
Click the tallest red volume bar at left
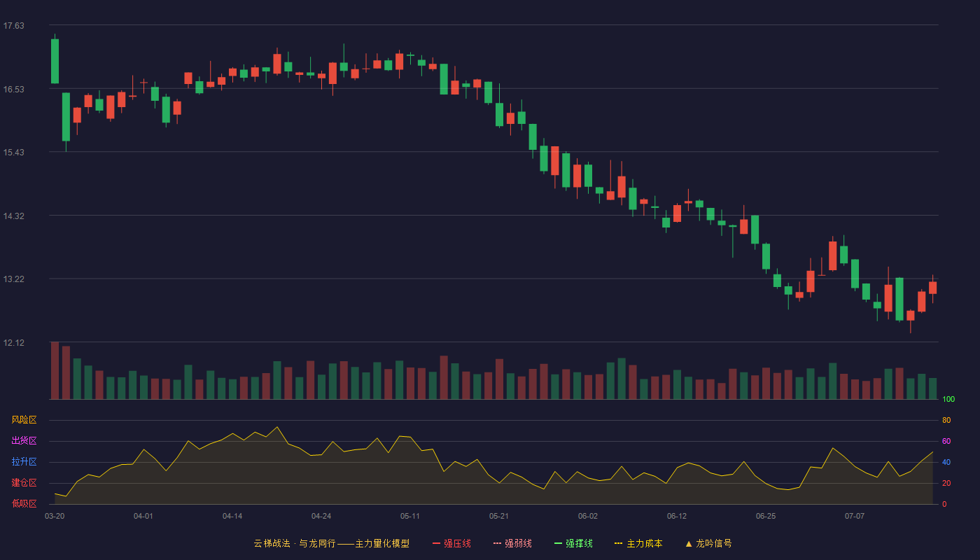pyautogui.click(x=55, y=370)
